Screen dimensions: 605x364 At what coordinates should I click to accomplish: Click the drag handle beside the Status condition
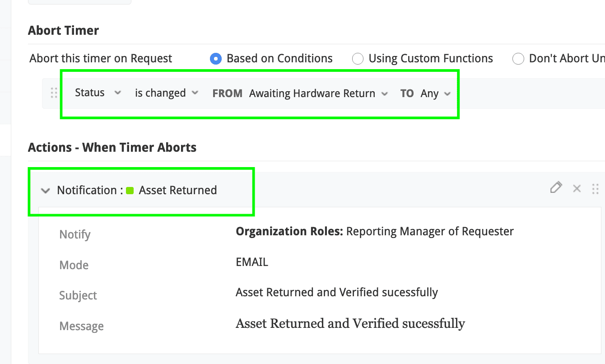54,93
